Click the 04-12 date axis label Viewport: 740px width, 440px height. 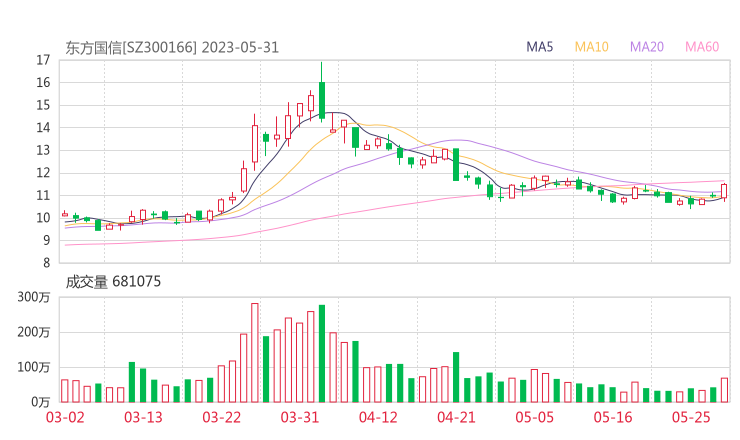[x=378, y=417]
